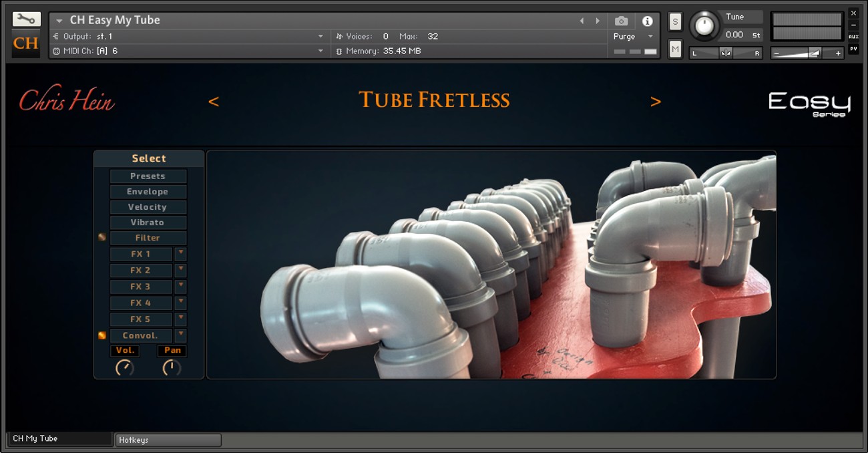Click the PV button in header
This screenshot has height=453, width=868.
pos(853,49)
